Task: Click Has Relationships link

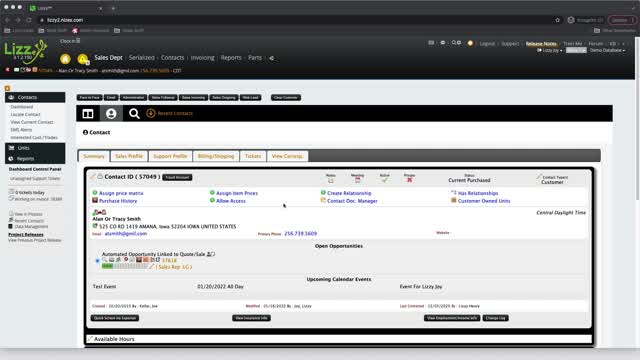Action: click(478, 193)
